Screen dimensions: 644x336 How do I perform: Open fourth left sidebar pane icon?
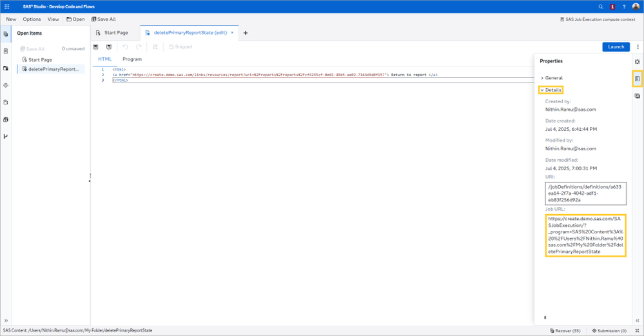click(5, 85)
